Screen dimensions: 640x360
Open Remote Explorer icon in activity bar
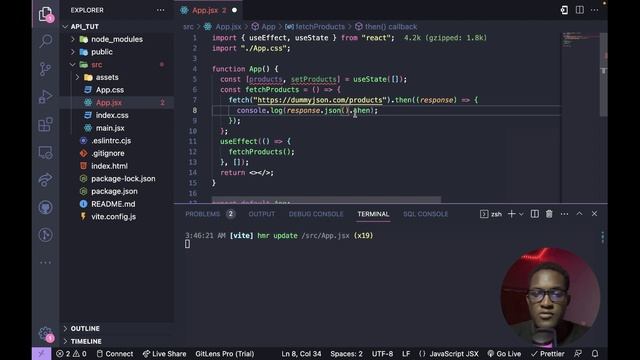pyautogui.click(x=45, y=152)
